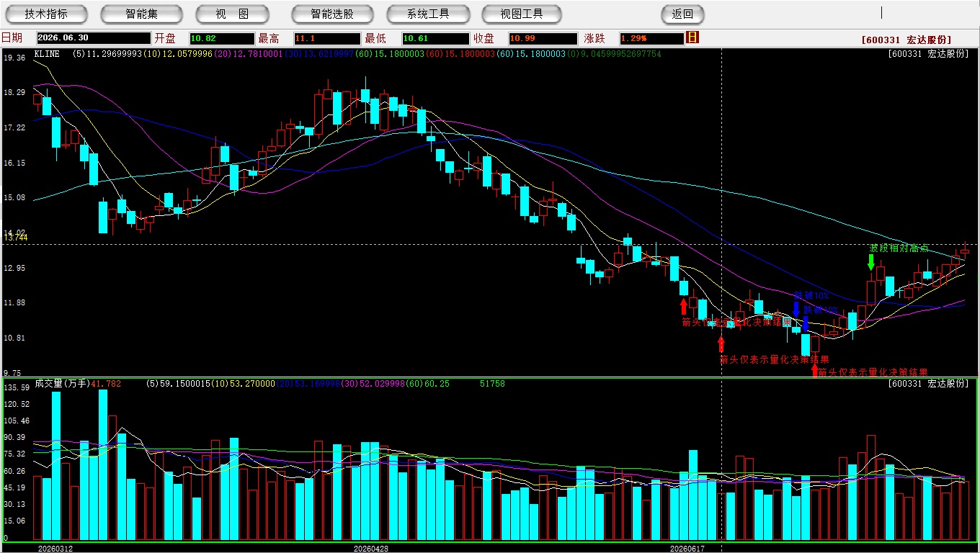Click the 返回 button

[x=682, y=14]
